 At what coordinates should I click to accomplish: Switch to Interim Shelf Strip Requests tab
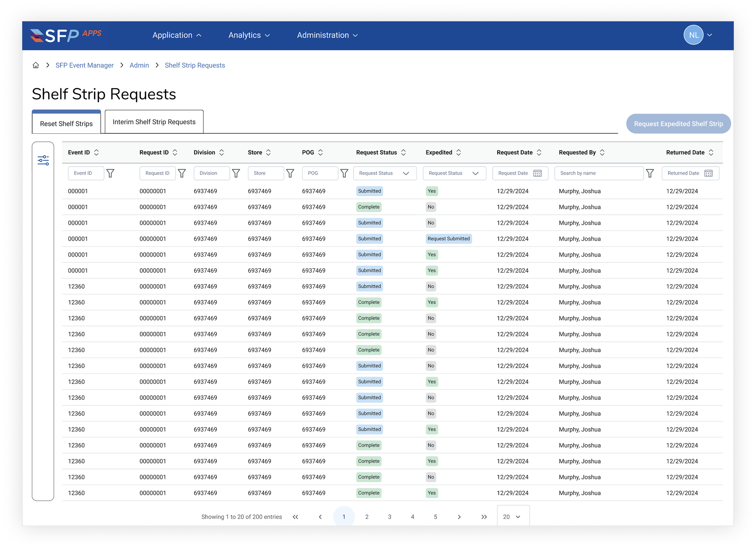pos(154,122)
